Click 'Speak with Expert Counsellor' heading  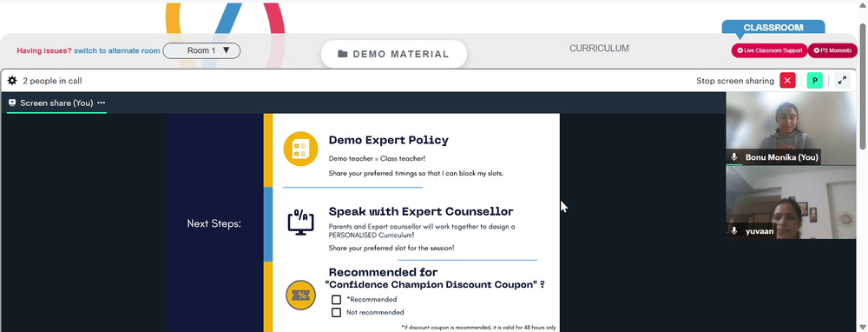421,212
